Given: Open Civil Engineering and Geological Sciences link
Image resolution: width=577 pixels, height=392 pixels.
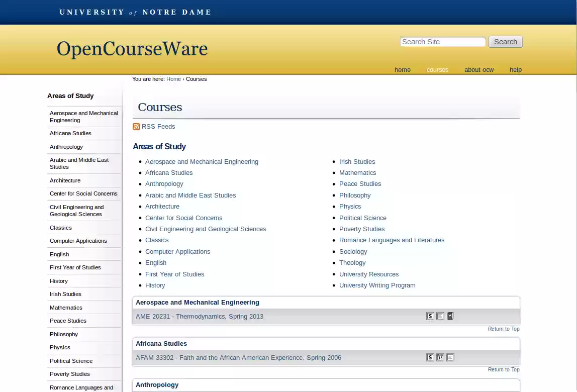Looking at the screenshot, I should pyautogui.click(x=206, y=229).
